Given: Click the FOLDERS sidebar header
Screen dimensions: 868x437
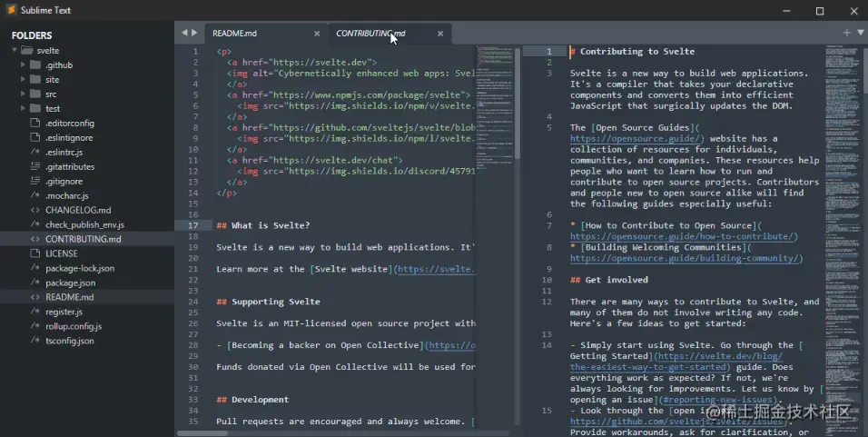Looking at the screenshot, I should pyautogui.click(x=32, y=35).
